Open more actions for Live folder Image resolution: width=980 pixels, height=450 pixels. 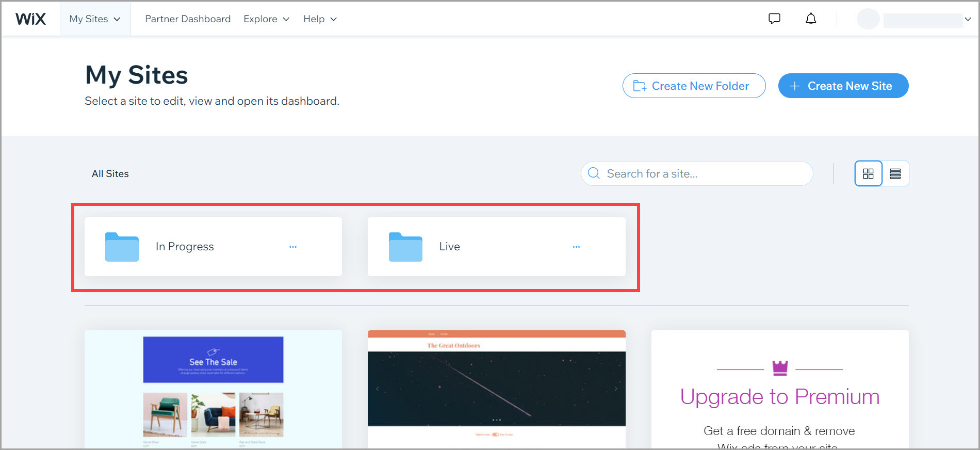[576, 247]
